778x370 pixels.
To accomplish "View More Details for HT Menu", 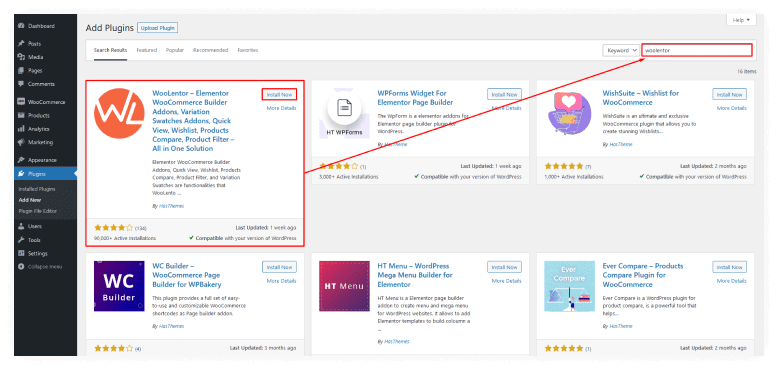I will pyautogui.click(x=507, y=281).
